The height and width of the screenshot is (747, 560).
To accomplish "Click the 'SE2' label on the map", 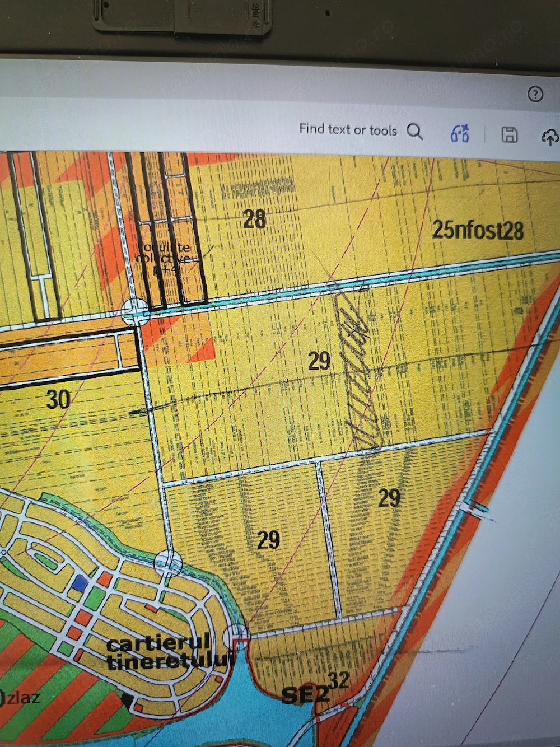I will coord(304,695).
